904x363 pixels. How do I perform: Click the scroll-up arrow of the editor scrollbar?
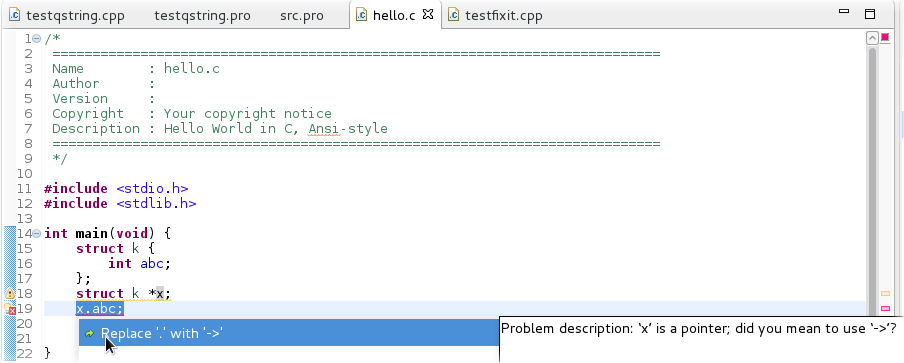872,39
